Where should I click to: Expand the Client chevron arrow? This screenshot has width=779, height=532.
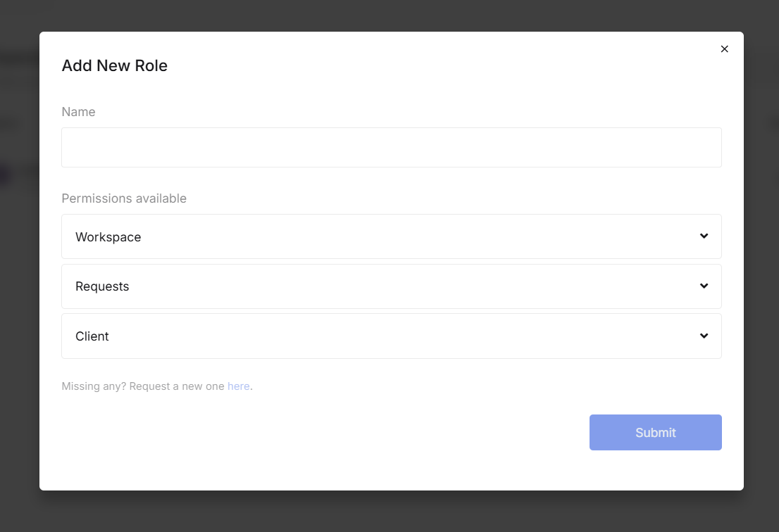click(x=704, y=336)
